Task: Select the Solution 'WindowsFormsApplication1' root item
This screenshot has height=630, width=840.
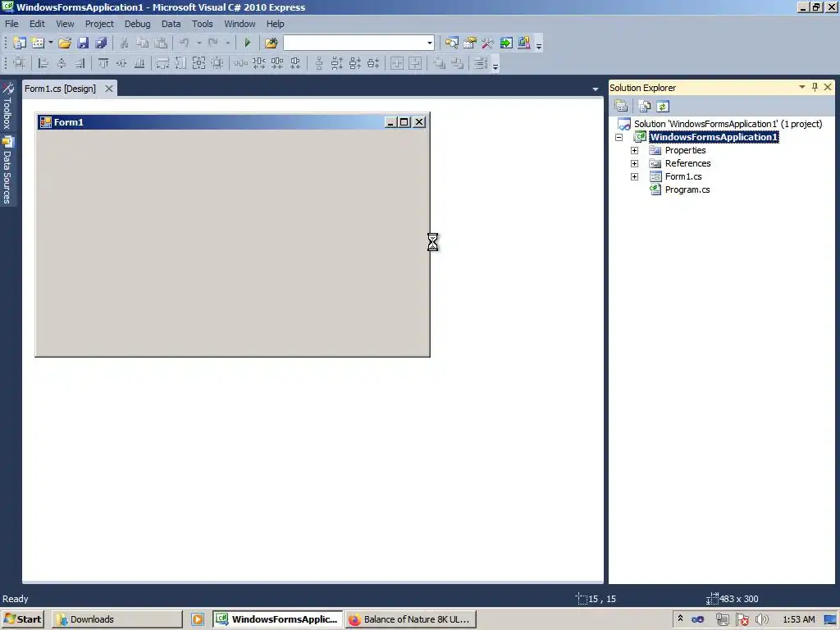Action: (x=728, y=124)
